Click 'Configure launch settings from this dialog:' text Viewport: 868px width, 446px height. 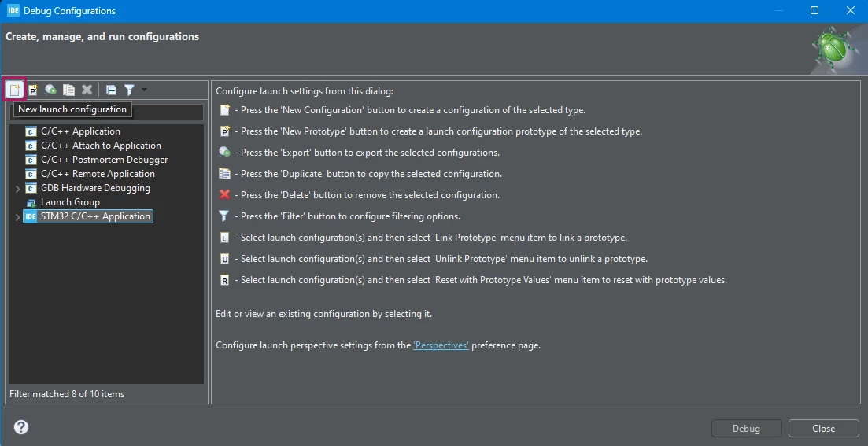point(305,91)
